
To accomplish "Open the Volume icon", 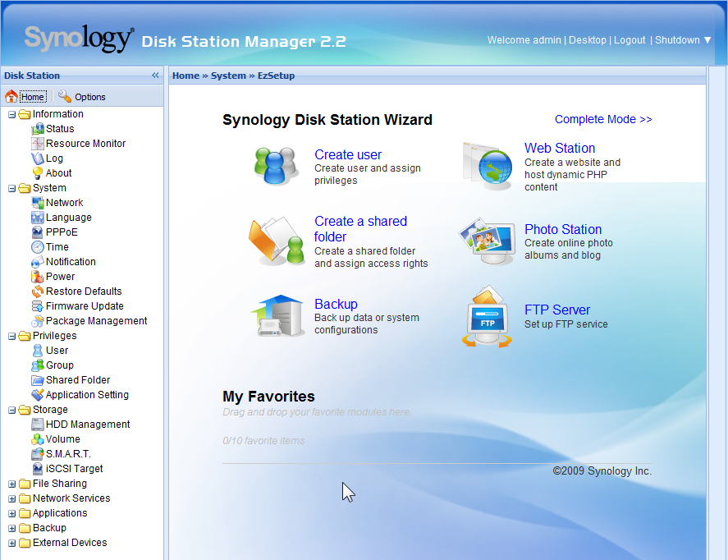I will pos(38,439).
